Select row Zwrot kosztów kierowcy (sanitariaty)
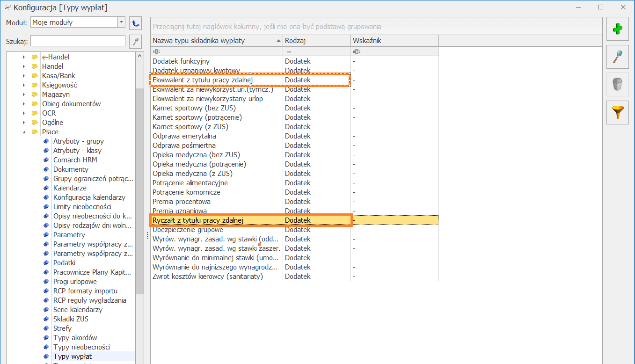Viewport: 635px width, 364px height. (x=294, y=277)
